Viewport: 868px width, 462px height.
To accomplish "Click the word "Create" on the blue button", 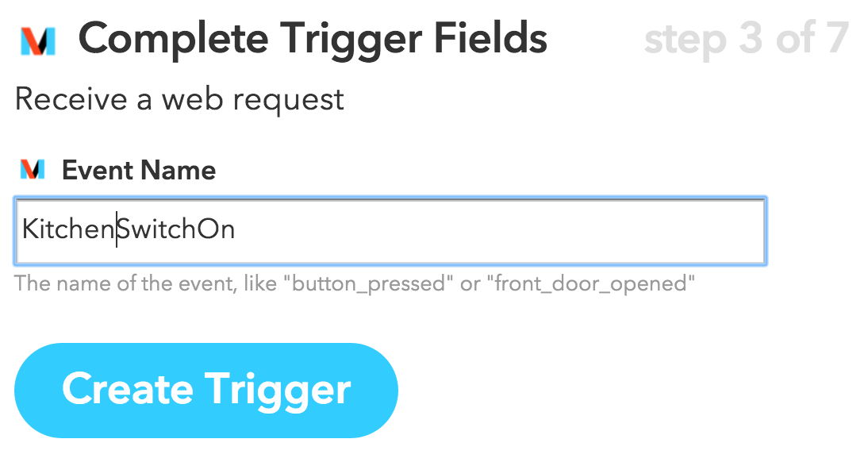I will tap(128, 389).
